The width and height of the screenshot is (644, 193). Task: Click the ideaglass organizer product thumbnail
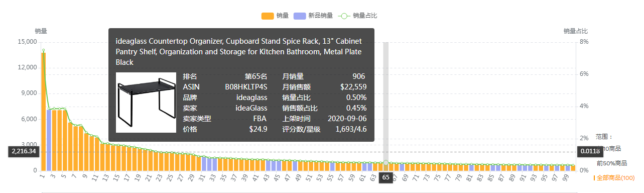coord(146,103)
